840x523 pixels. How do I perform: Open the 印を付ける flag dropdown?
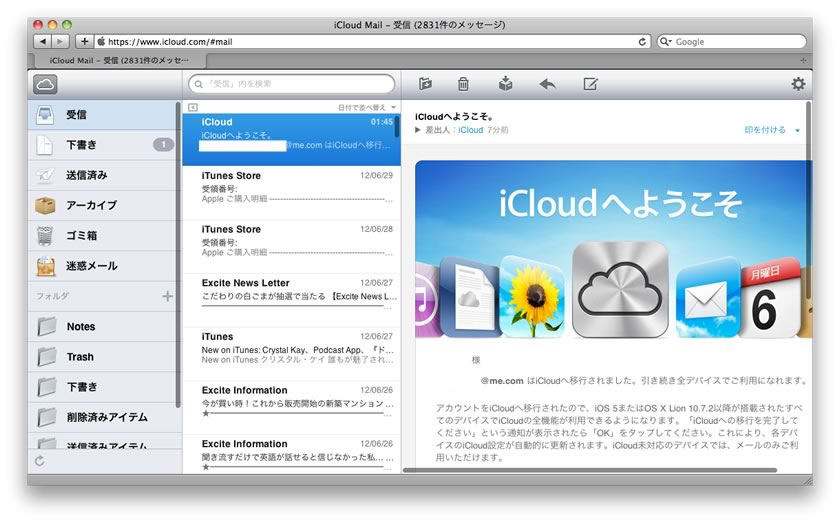771,130
